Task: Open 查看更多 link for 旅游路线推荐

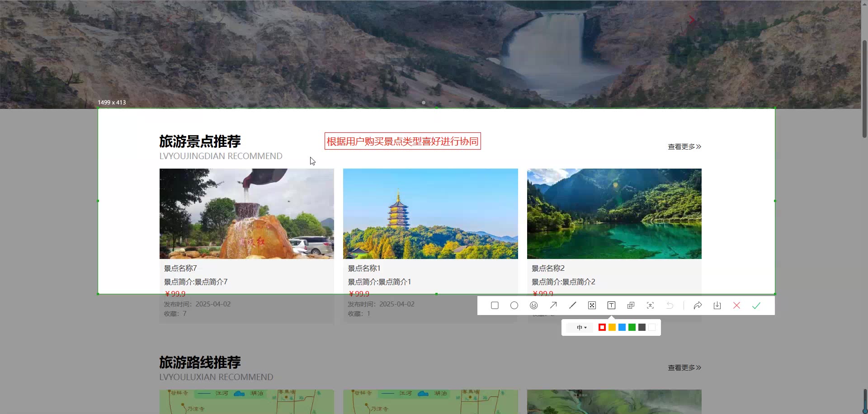Action: pyautogui.click(x=684, y=367)
